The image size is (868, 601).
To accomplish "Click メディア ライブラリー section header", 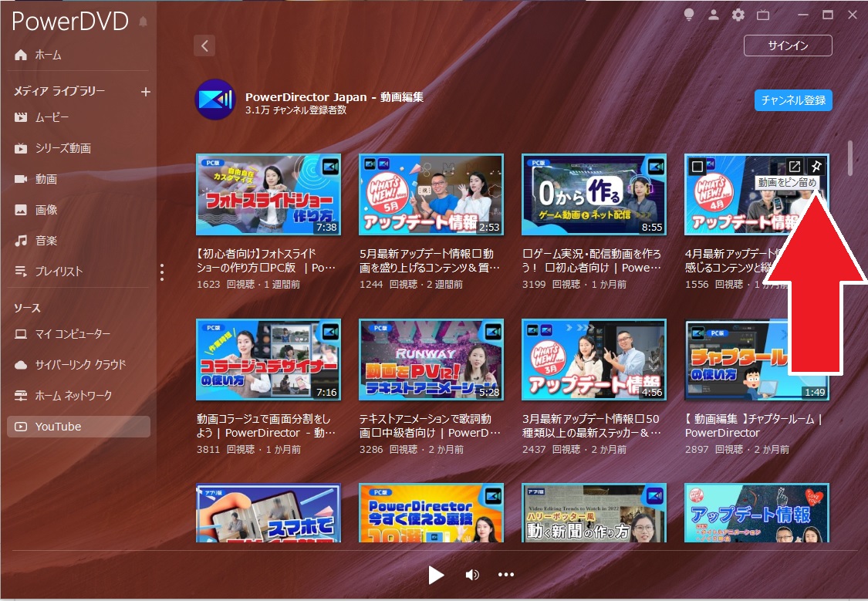I will (59, 91).
